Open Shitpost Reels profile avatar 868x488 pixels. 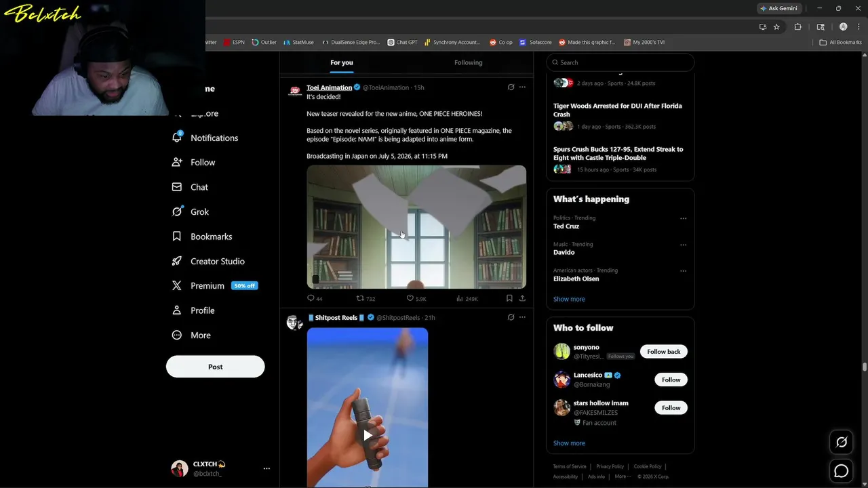(x=295, y=322)
